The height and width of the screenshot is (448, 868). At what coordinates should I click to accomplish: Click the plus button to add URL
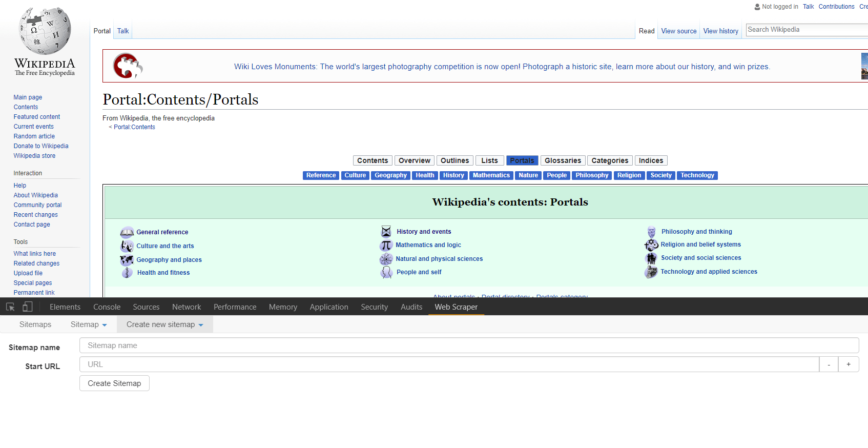[x=849, y=364]
